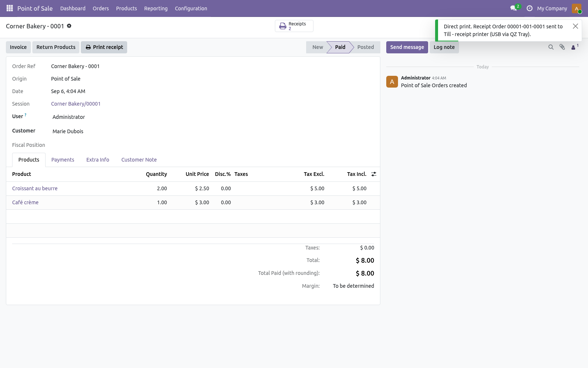The height and width of the screenshot is (368, 588).
Task: Open the Dashboard menu
Action: (x=73, y=8)
